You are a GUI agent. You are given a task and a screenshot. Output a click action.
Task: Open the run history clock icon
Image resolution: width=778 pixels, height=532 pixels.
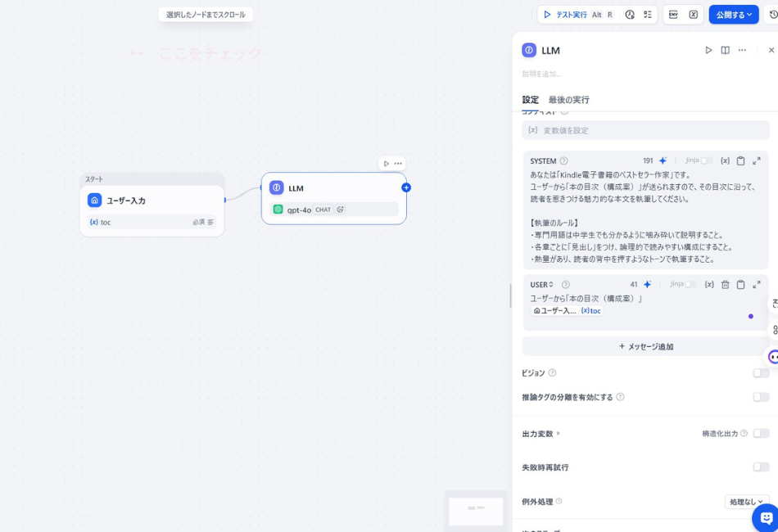tap(629, 14)
